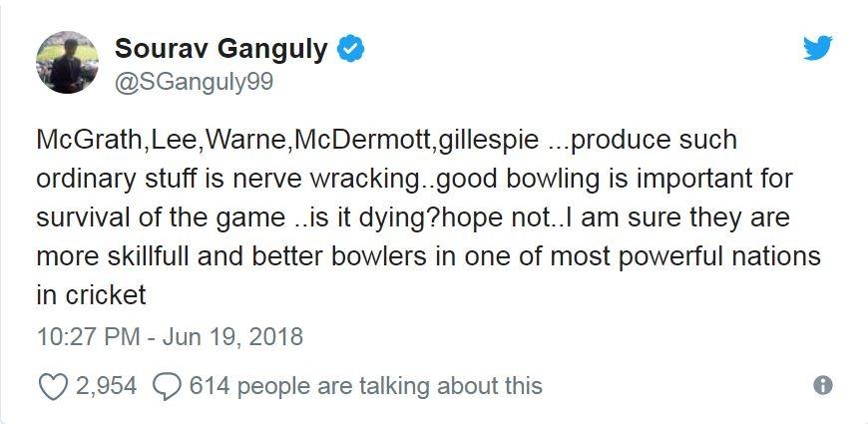Click the Twitter bird logo

pos(818,48)
